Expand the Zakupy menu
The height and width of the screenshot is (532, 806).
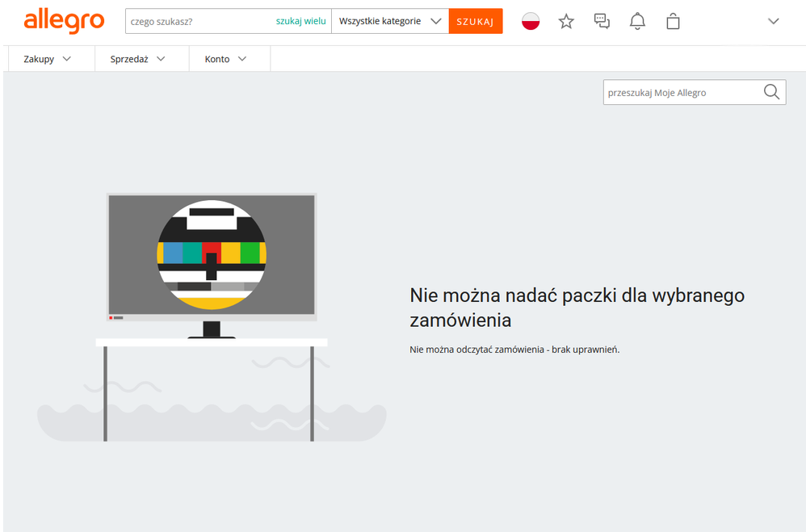[48, 59]
